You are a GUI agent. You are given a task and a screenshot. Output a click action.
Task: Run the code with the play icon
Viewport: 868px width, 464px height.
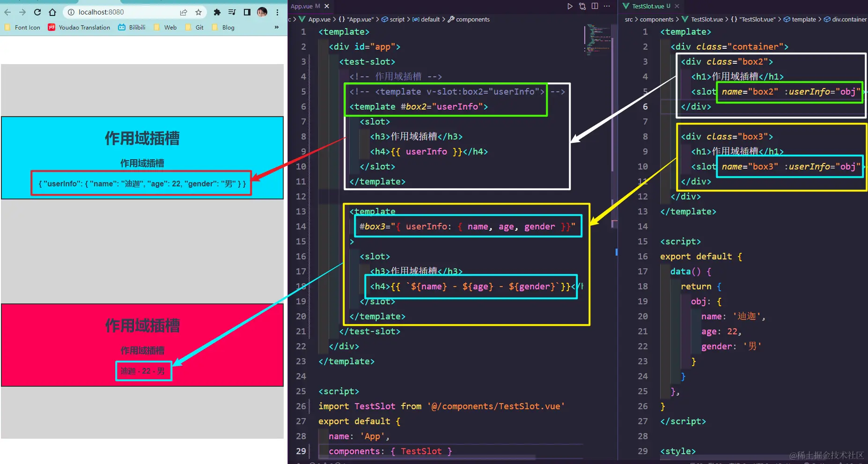coord(570,6)
